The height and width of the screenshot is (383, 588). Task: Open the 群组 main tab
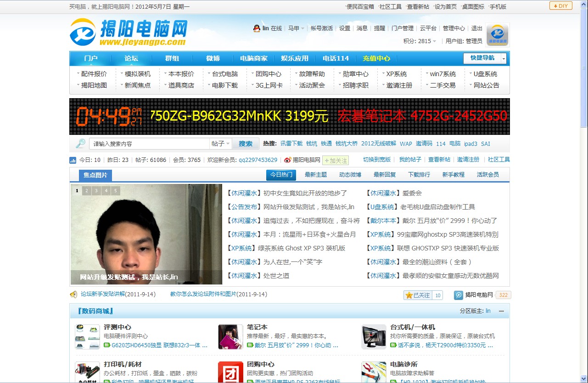172,59
